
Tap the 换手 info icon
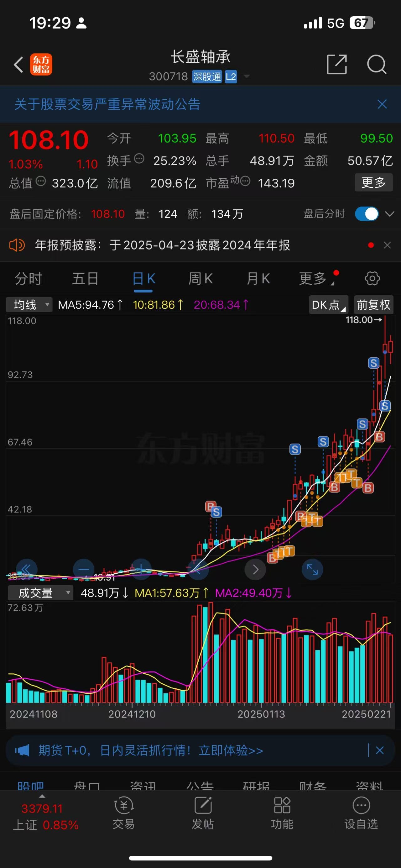[139, 158]
